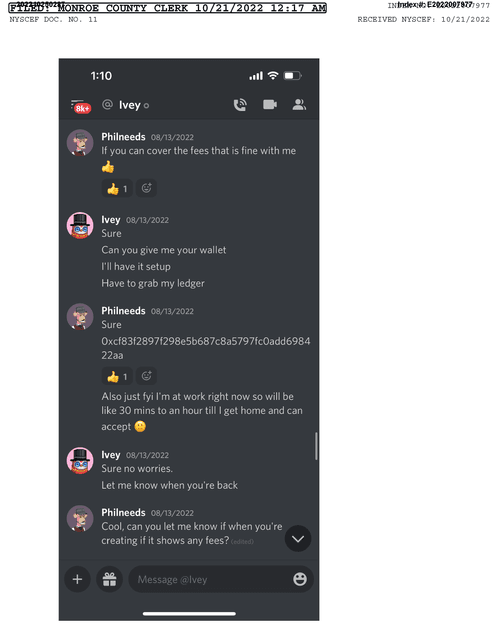Toggle thumbs up reaction on wallet address message
Viewport: 500px width, 644px height.
tap(117, 376)
